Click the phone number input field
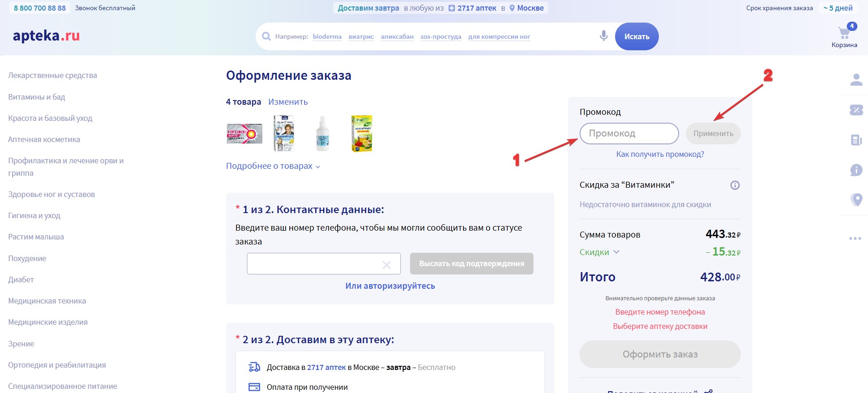Viewport: 868px width, 393px height. click(x=323, y=263)
